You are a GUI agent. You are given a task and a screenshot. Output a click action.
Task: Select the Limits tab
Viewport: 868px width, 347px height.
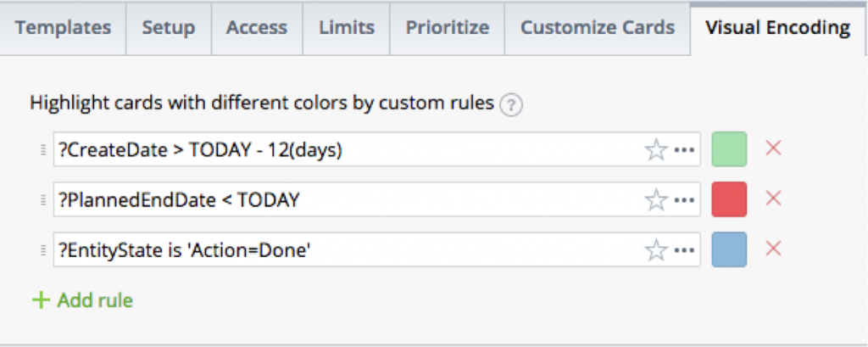click(x=347, y=28)
